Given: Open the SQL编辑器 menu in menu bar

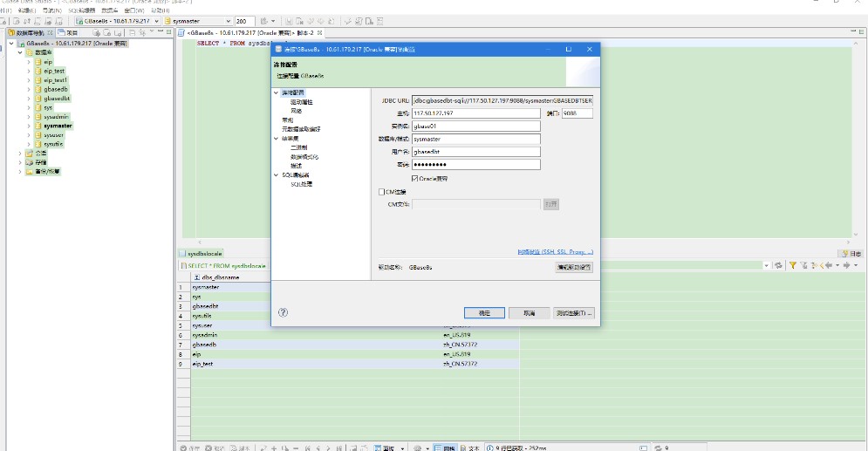Looking at the screenshot, I should [x=81, y=10].
